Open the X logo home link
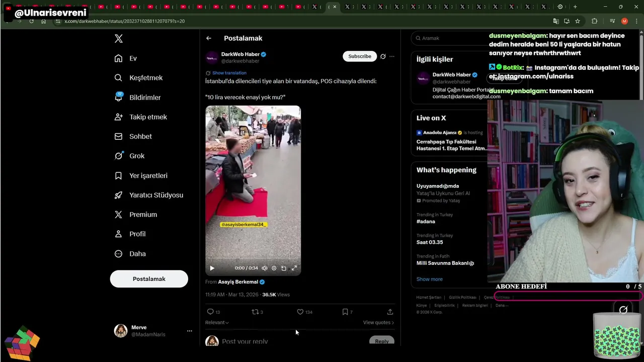Image resolution: width=644 pixels, height=362 pixels. [x=118, y=39]
